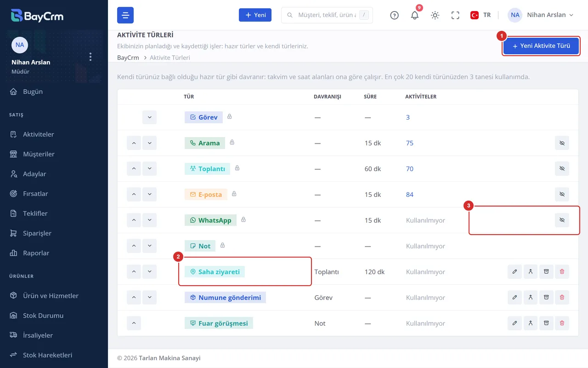This screenshot has width=588, height=368.
Task: Move the Toplantı type down
Action: (x=149, y=169)
